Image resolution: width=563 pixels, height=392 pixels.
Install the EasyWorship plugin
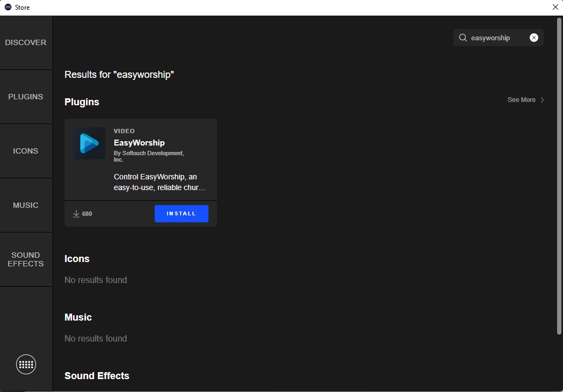[181, 213]
